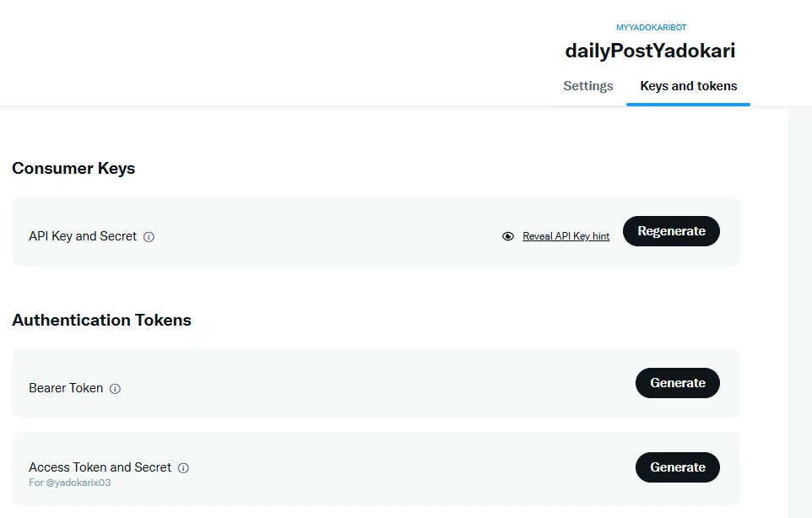
Task: Generate a Bearer Token
Action: click(677, 383)
